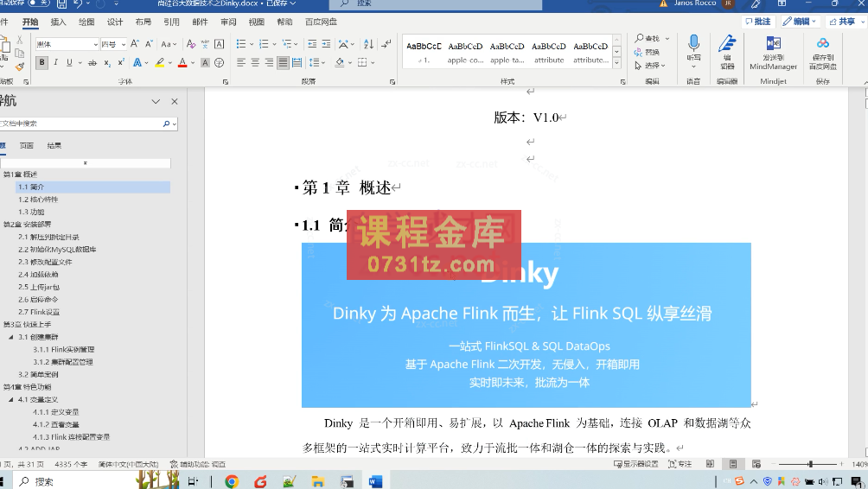Image resolution: width=868 pixels, height=489 pixels.
Task: Save to Baidu Netdisk
Action: coord(822,53)
